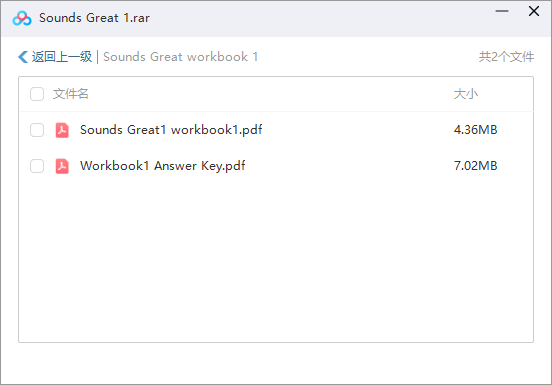Close the archive preview window
The height and width of the screenshot is (385, 552).
[534, 11]
